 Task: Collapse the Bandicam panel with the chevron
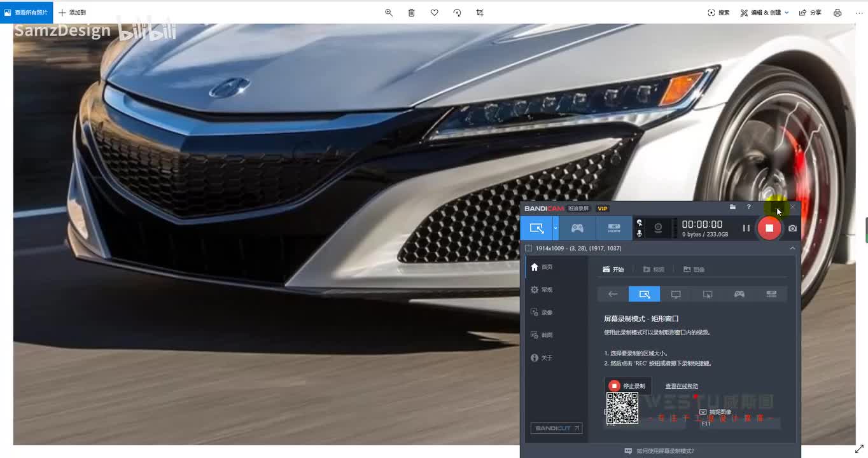(x=792, y=248)
